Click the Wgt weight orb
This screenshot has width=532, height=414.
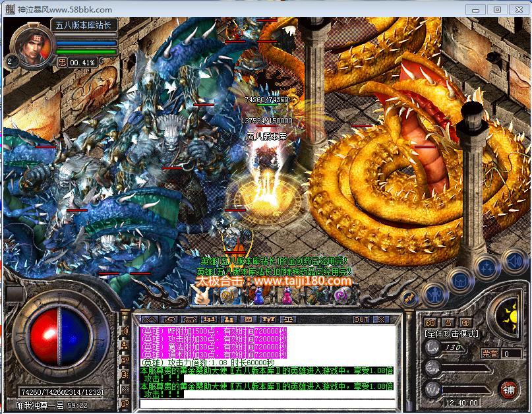pyautogui.click(x=433, y=389)
